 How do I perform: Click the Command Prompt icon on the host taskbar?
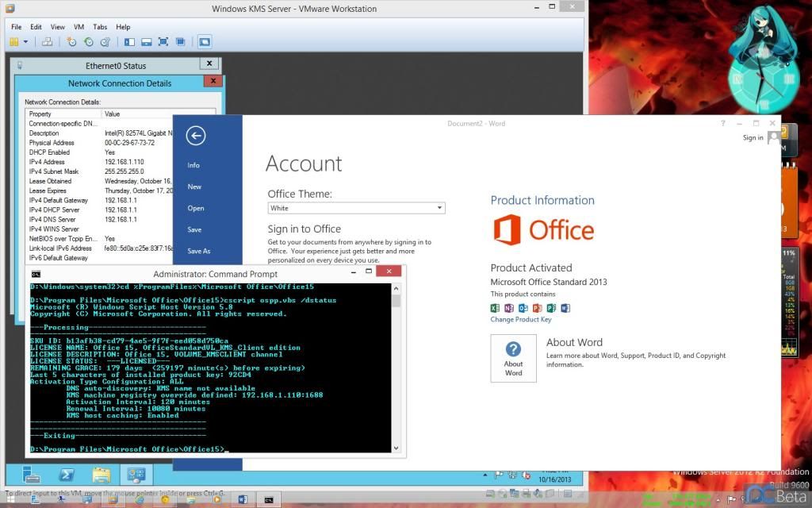(269, 500)
